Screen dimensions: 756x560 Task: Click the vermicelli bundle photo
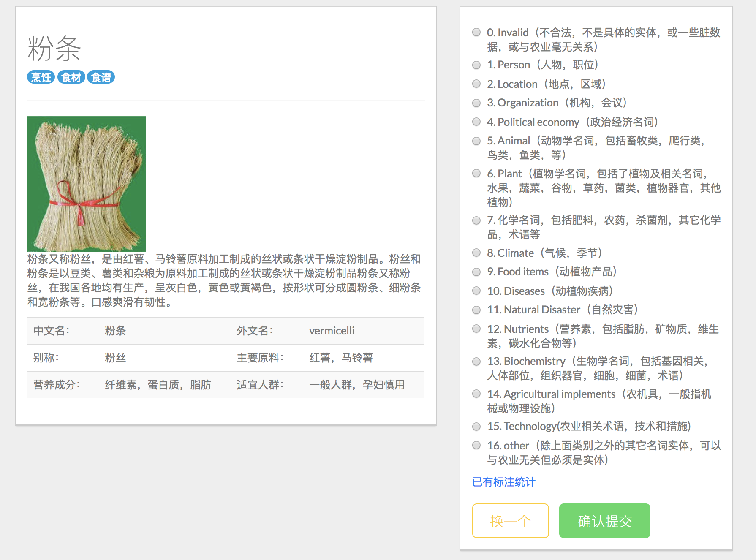point(87,184)
